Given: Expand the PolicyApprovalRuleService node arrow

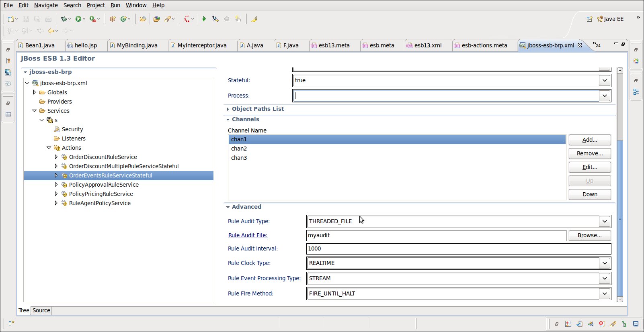Looking at the screenshot, I should click(x=56, y=185).
